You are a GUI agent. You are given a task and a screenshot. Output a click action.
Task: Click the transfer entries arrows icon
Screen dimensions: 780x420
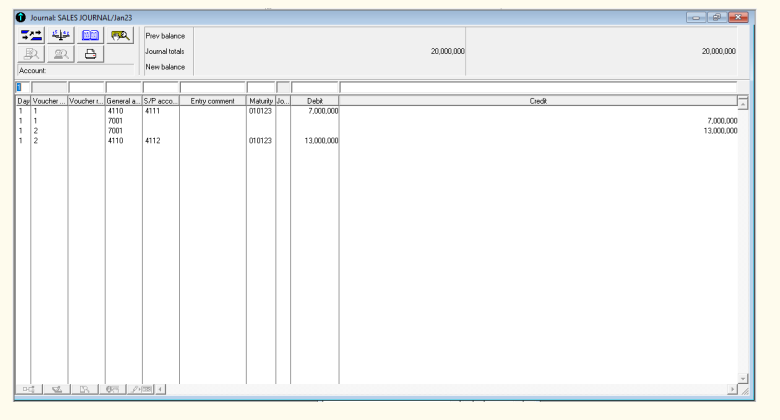point(31,35)
